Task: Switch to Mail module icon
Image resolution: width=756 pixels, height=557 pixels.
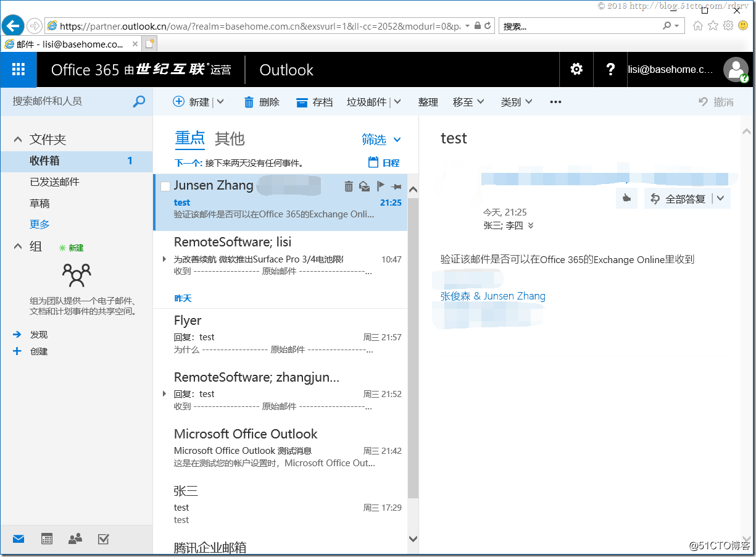Action: (19, 539)
